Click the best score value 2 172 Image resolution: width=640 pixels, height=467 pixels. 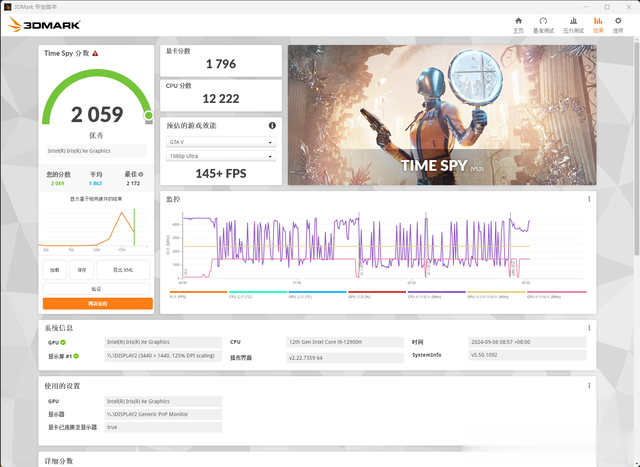point(133,183)
